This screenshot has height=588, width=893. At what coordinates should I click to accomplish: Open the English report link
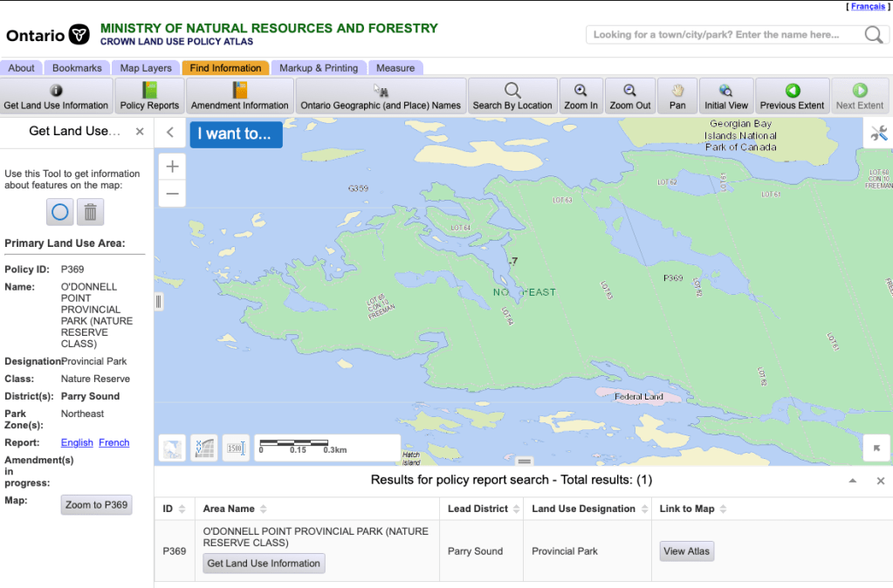pos(78,443)
